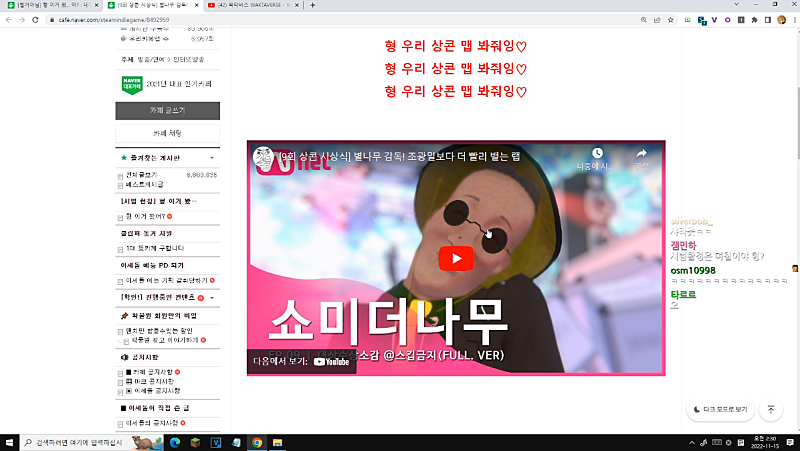Viewport: 800px width, 451px height.
Task: Click the video channel avatar icon
Action: [263, 158]
